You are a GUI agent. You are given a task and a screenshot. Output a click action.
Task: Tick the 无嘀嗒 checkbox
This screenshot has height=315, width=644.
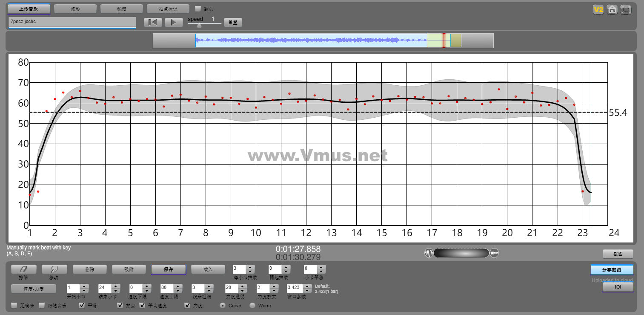[14, 306]
